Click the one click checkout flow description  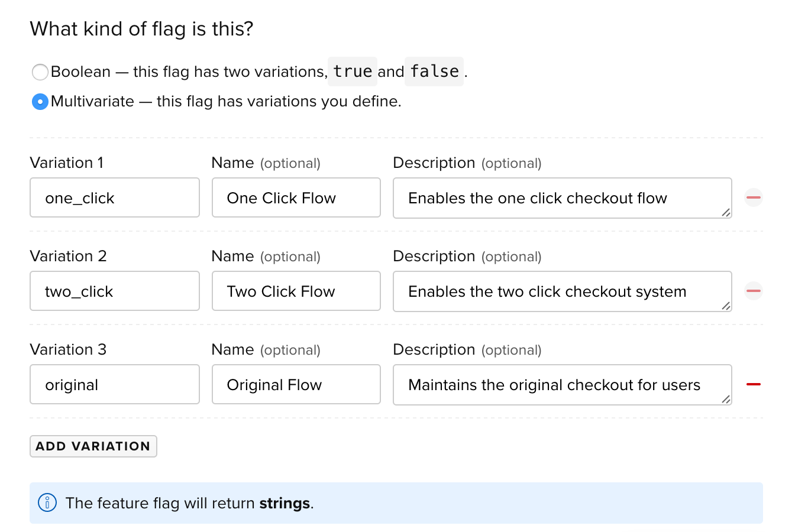[562, 198]
